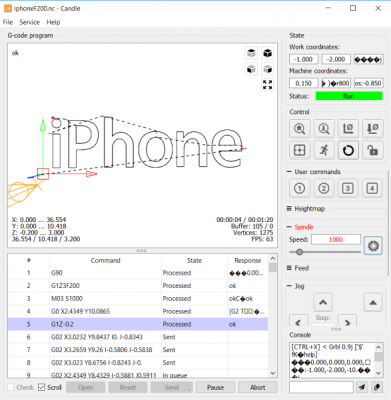The height and width of the screenshot is (400, 391).
Task: Toggle the spindle on/off gear button
Action: [x=373, y=246]
